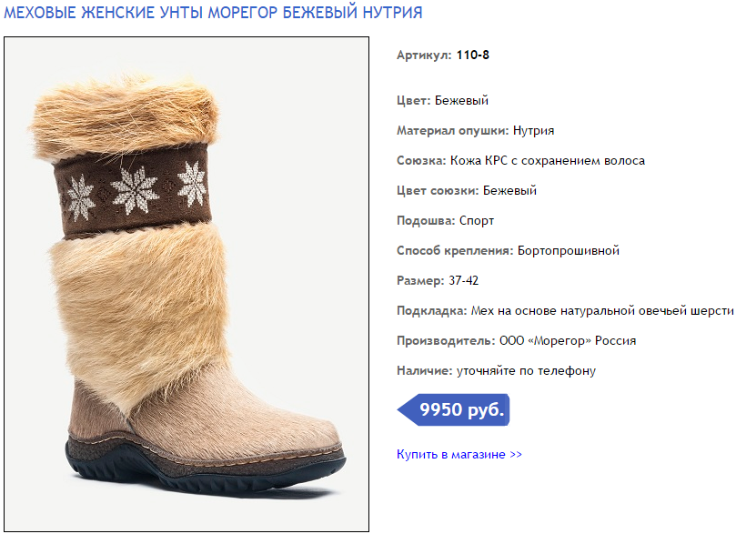Select the 'Материал опушки: Нутрия' line
The image size is (756, 534).
tap(476, 131)
